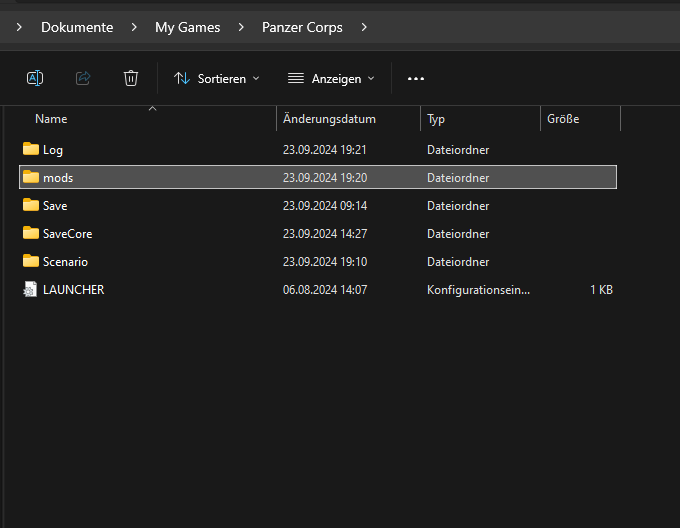This screenshot has height=528, width=680.
Task: Click the SaveCore folder name
Action: pos(68,234)
